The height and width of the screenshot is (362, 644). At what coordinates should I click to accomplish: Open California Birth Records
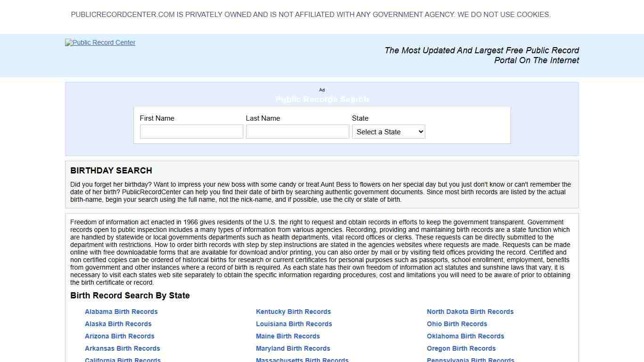(x=123, y=360)
